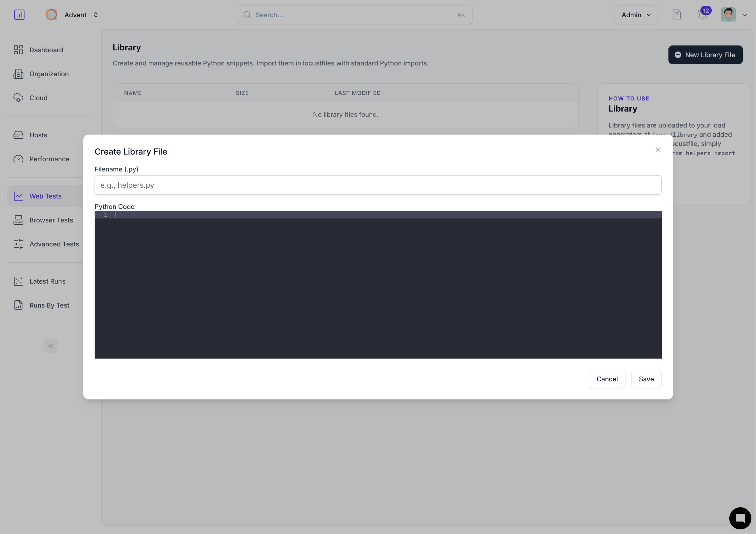Open the Admin role dropdown
Image resolution: width=756 pixels, height=534 pixels.
(x=636, y=15)
